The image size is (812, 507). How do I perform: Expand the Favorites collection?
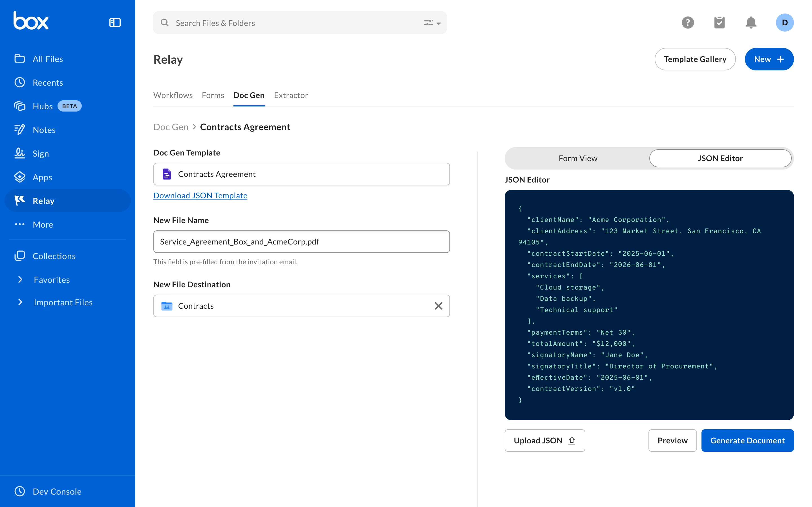(x=20, y=279)
